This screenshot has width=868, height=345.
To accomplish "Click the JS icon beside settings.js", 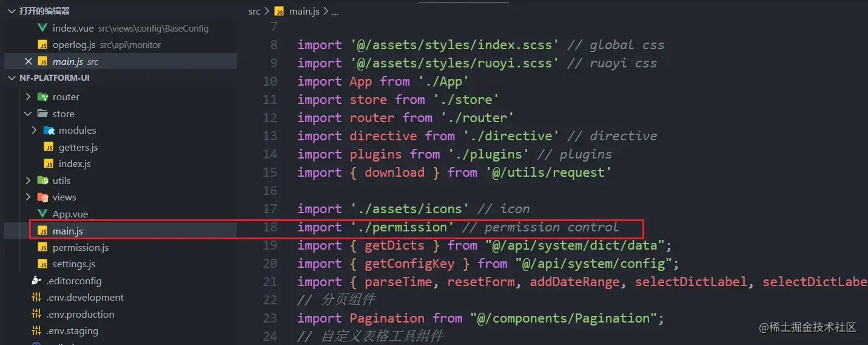I will (42, 264).
